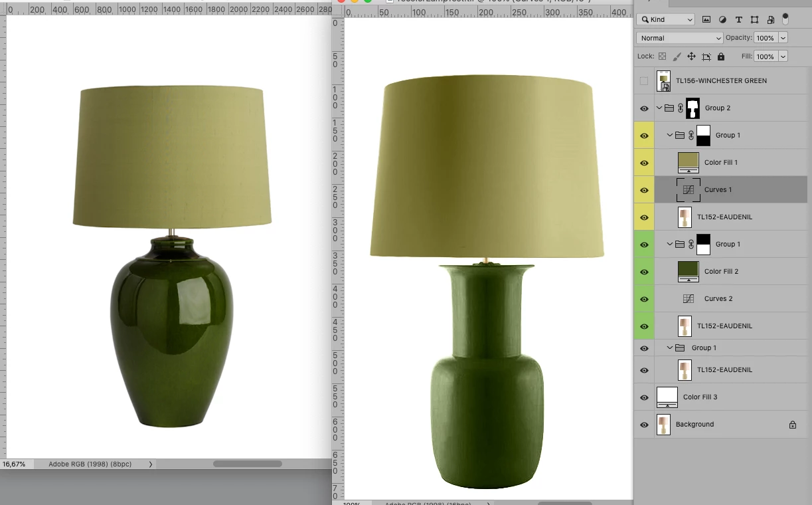
Task: Open the Normal blend mode dropdown
Action: point(679,38)
